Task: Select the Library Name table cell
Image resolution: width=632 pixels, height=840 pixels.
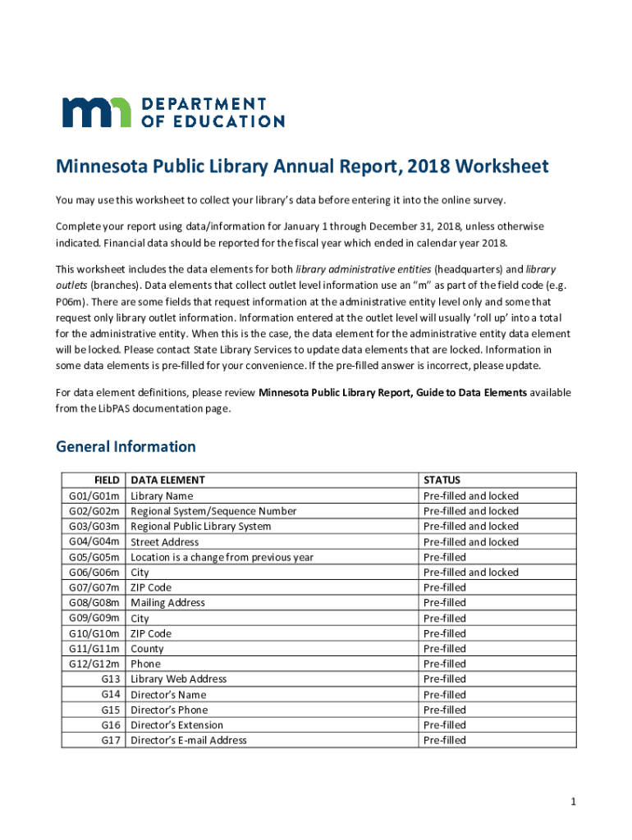Action: click(x=163, y=496)
